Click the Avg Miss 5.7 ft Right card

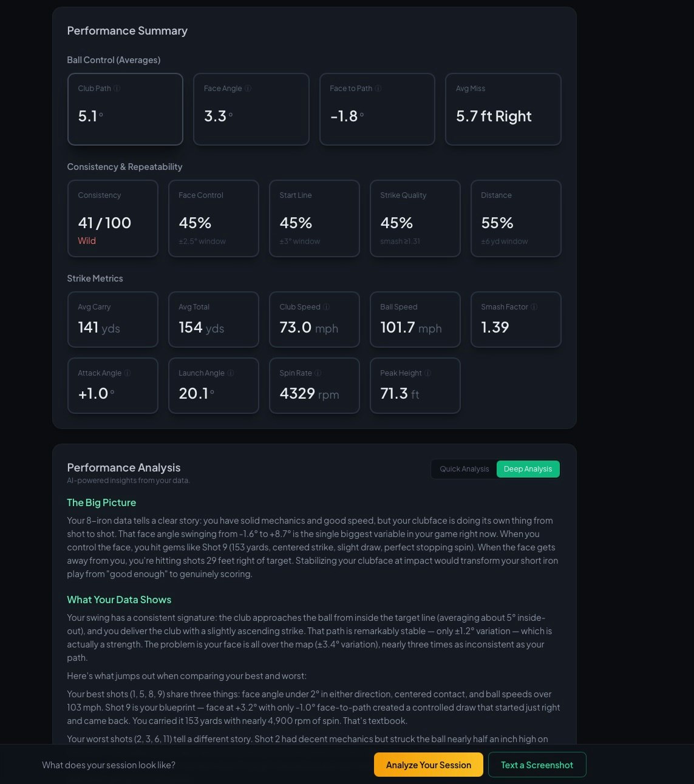pyautogui.click(x=503, y=109)
